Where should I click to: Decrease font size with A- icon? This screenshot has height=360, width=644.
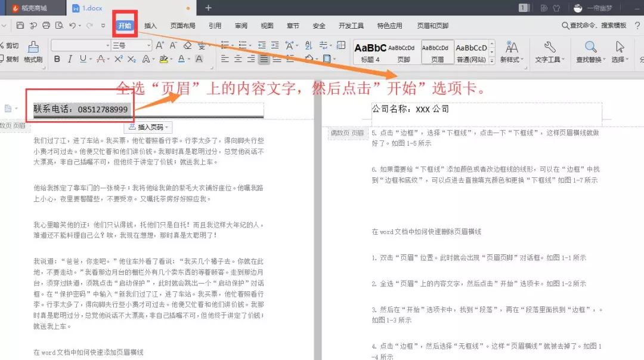pos(174,45)
